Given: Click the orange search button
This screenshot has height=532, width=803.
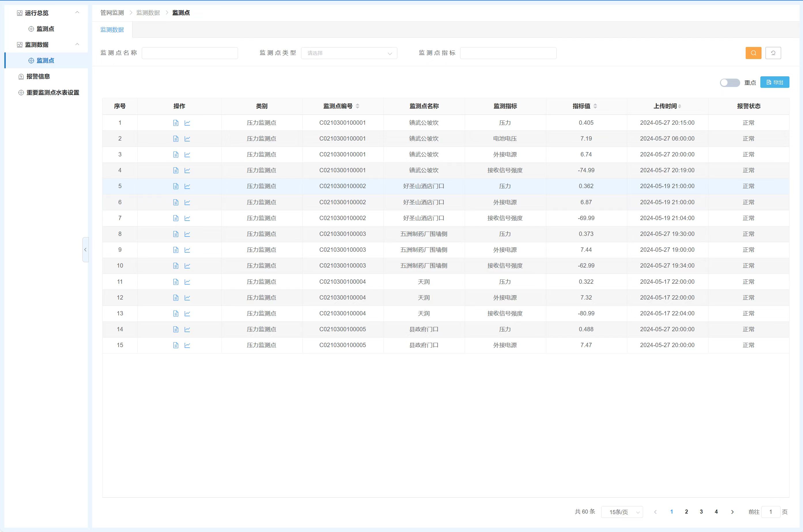Looking at the screenshot, I should pyautogui.click(x=753, y=53).
